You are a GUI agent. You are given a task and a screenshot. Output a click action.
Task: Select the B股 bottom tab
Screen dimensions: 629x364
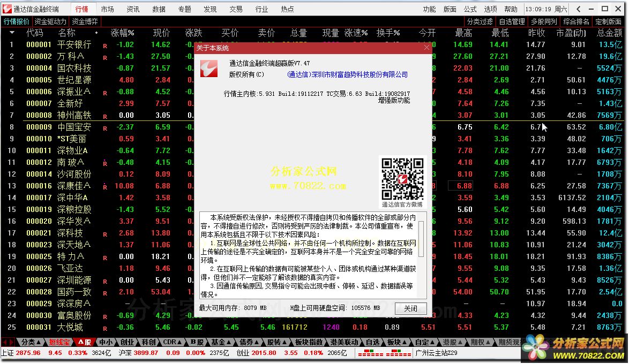pos(197,342)
